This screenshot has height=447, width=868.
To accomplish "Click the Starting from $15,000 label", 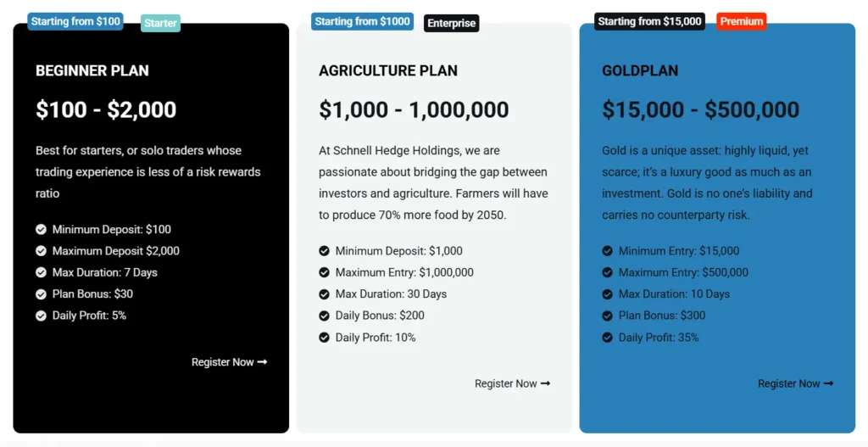I will coord(650,21).
